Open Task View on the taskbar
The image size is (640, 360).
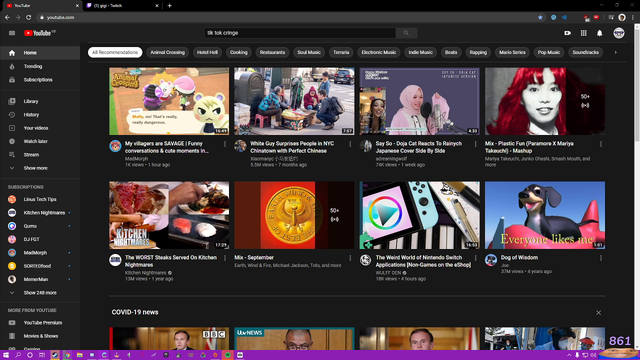pyautogui.click(x=42, y=355)
